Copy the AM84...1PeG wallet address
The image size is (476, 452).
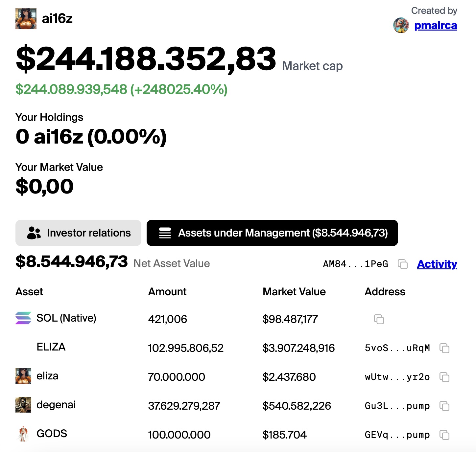[403, 264]
